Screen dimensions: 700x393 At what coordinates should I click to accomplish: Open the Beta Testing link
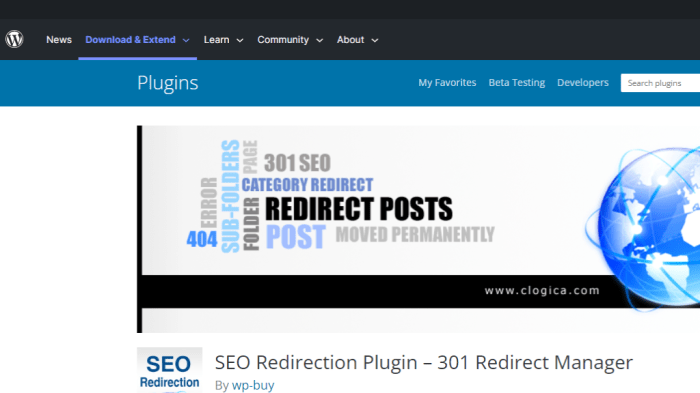(x=517, y=83)
